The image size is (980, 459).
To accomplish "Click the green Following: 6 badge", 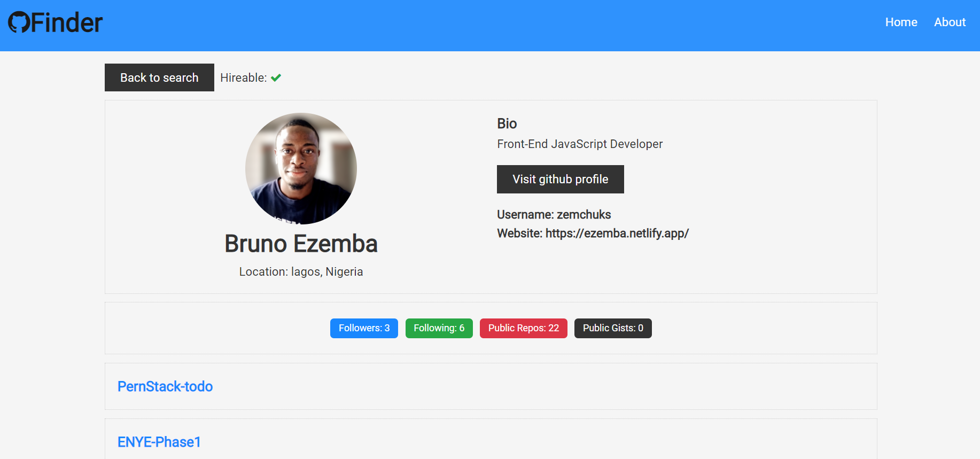I will [439, 328].
